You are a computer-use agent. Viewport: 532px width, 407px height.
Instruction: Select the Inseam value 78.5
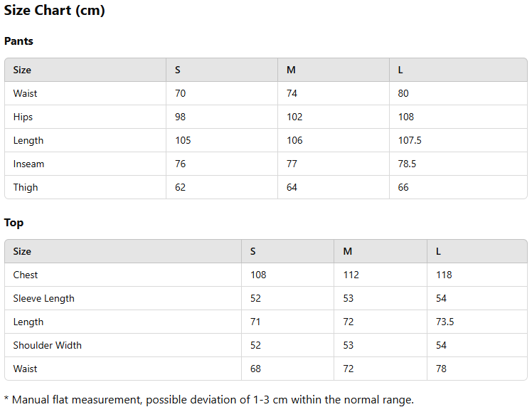(x=407, y=164)
